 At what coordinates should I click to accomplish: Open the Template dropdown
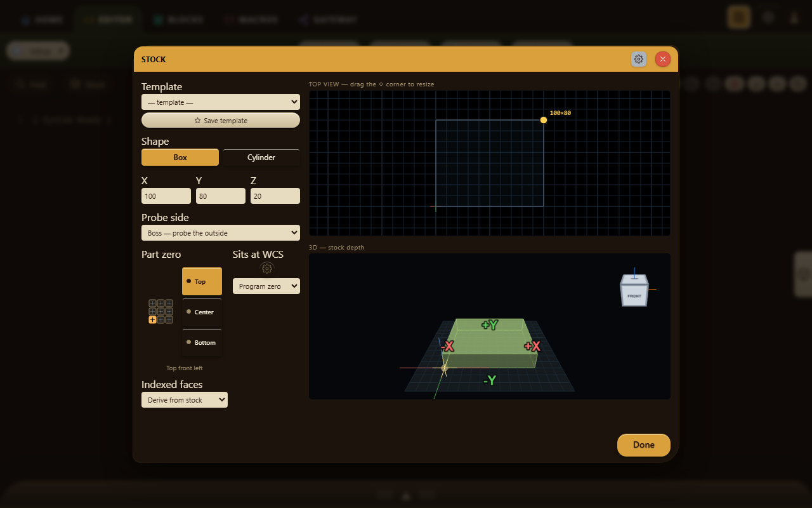[x=221, y=102]
